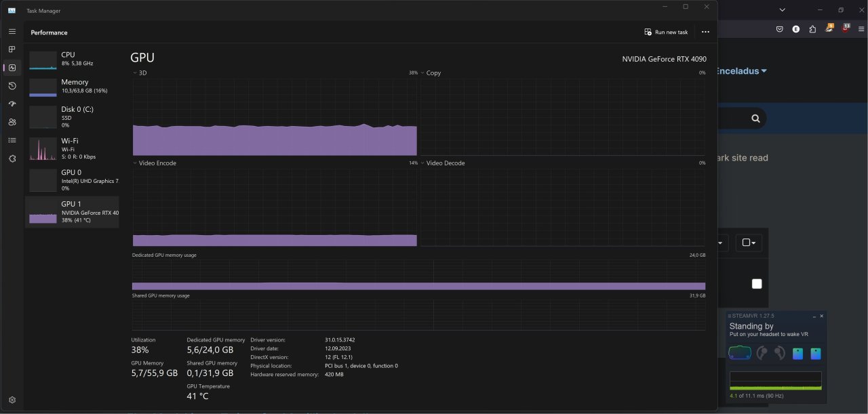
Task: Select Memory in the performance list
Action: click(x=73, y=86)
